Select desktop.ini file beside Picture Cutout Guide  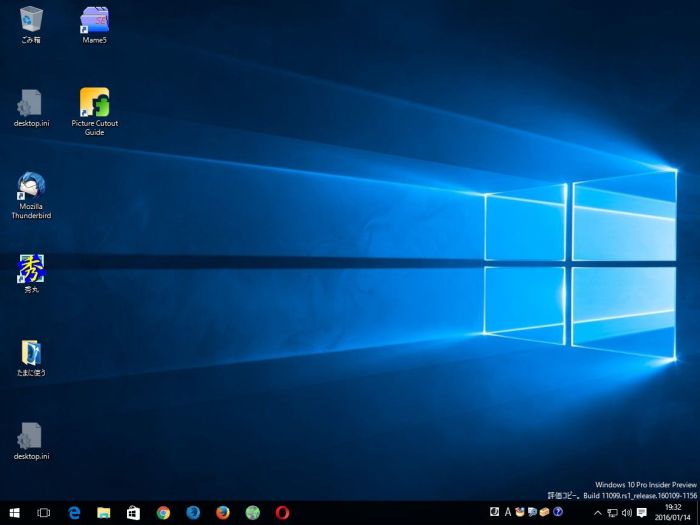click(x=31, y=103)
